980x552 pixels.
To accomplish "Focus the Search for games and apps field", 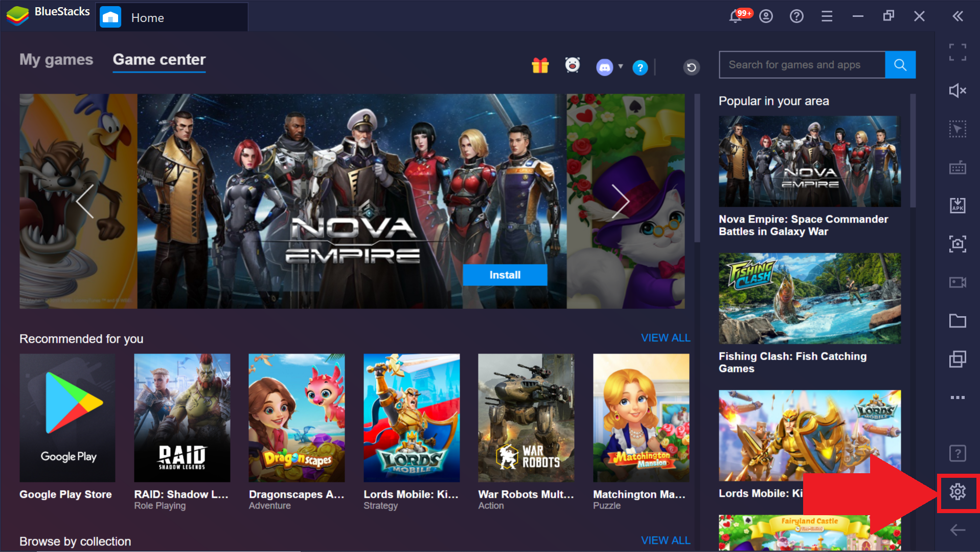I will [802, 64].
